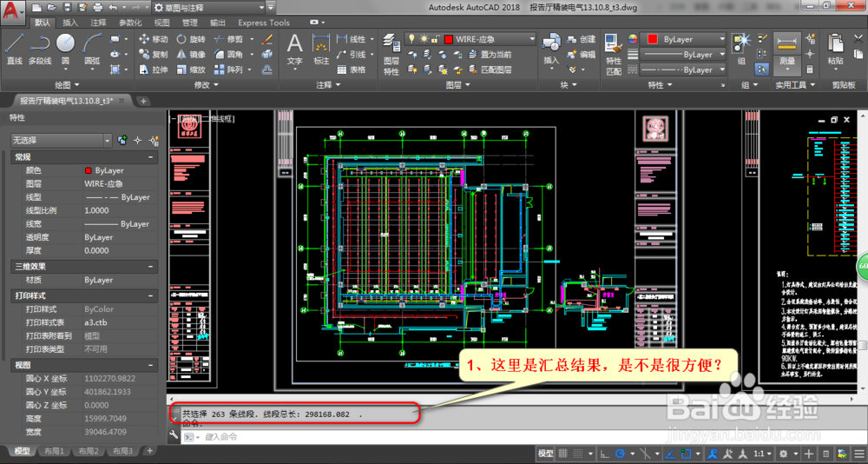Toggle snap mode in status bar
The height and width of the screenshot is (464, 868).
click(x=578, y=454)
